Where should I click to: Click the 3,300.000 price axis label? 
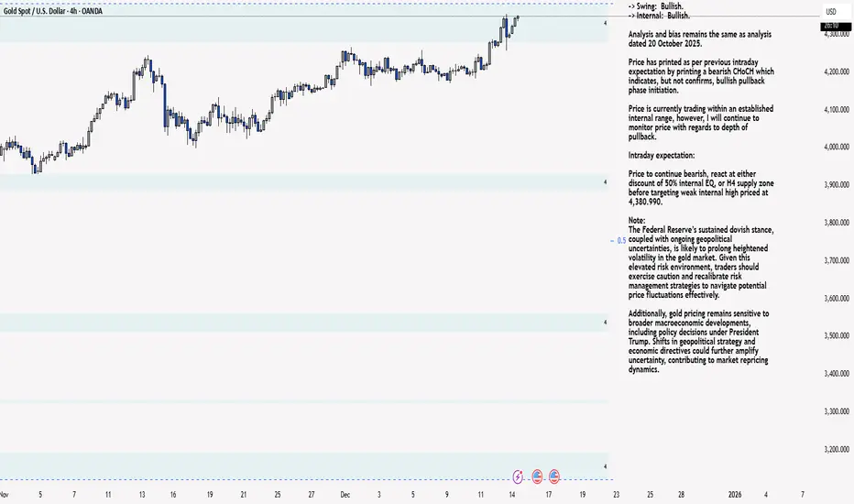pyautogui.click(x=837, y=411)
